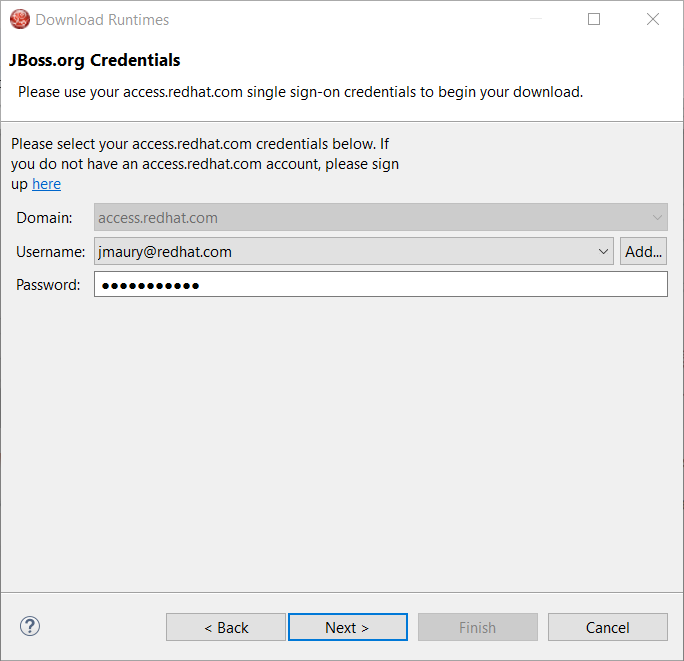Click the Domain label
The image size is (684, 661).
[x=44, y=217]
